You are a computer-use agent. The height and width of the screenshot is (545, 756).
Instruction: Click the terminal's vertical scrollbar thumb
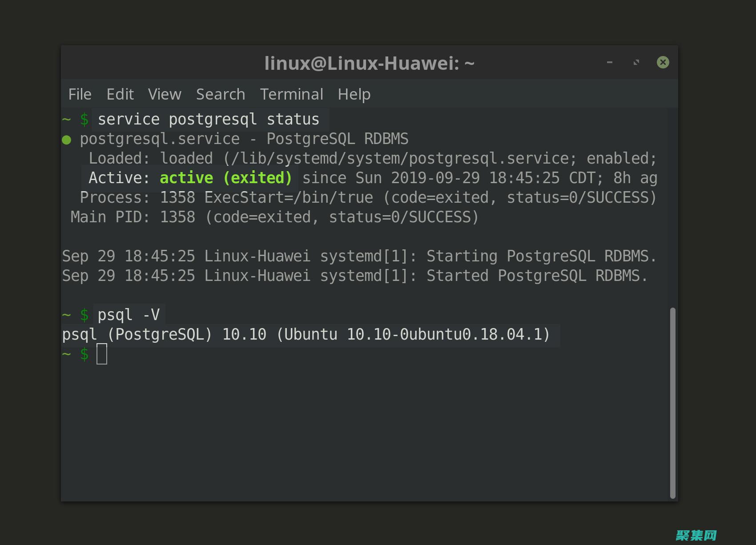pos(673,402)
